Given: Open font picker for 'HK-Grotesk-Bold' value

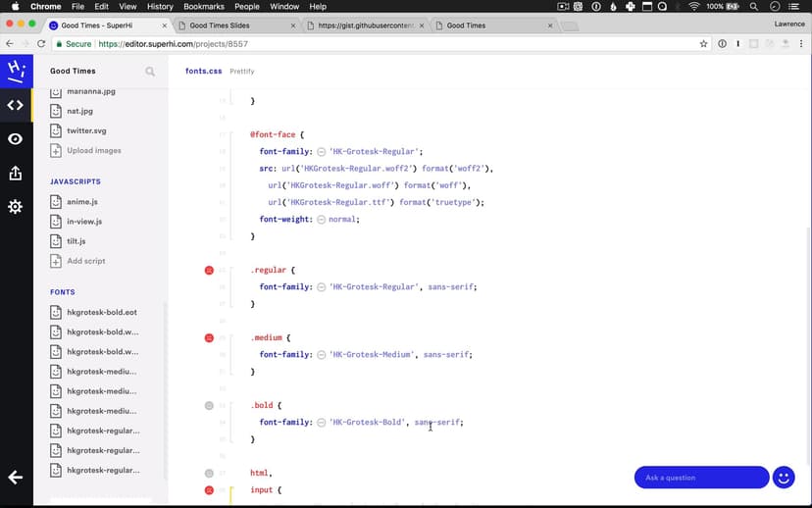Looking at the screenshot, I should tap(321, 423).
